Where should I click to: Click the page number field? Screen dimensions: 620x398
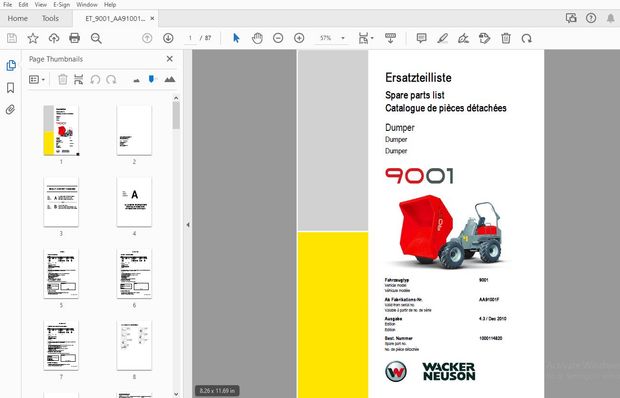[190, 38]
